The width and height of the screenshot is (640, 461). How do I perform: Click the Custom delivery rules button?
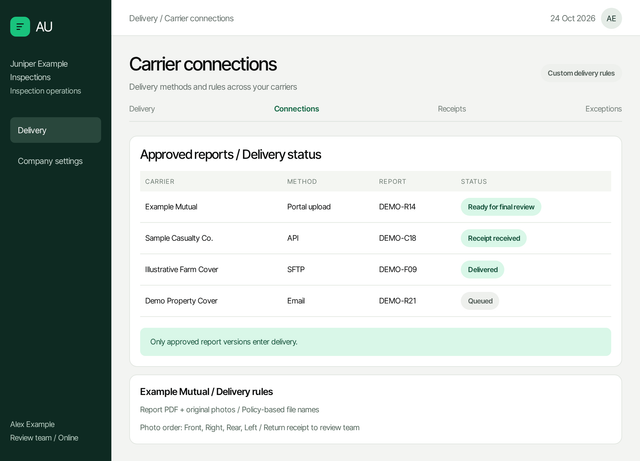(581, 73)
